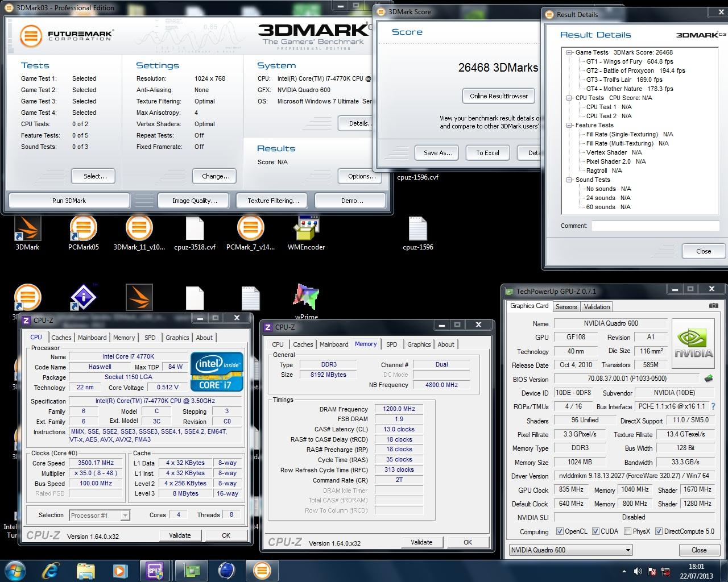Toggle the PhysX checkbox in GPU-Z
728x582 pixels.
(627, 531)
